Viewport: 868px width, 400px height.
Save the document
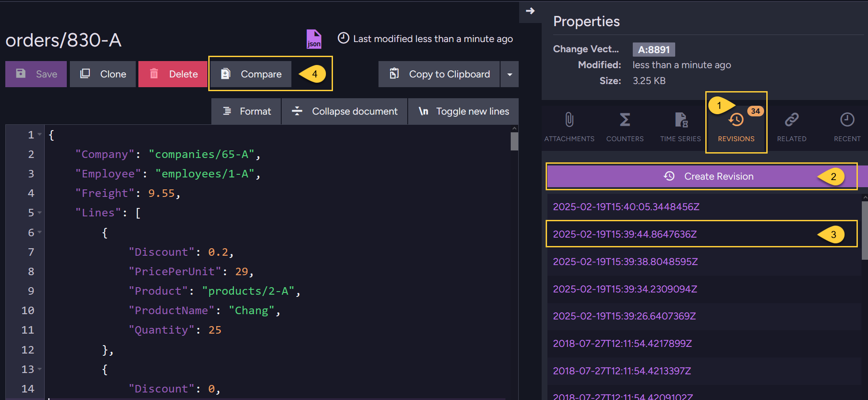[36, 74]
